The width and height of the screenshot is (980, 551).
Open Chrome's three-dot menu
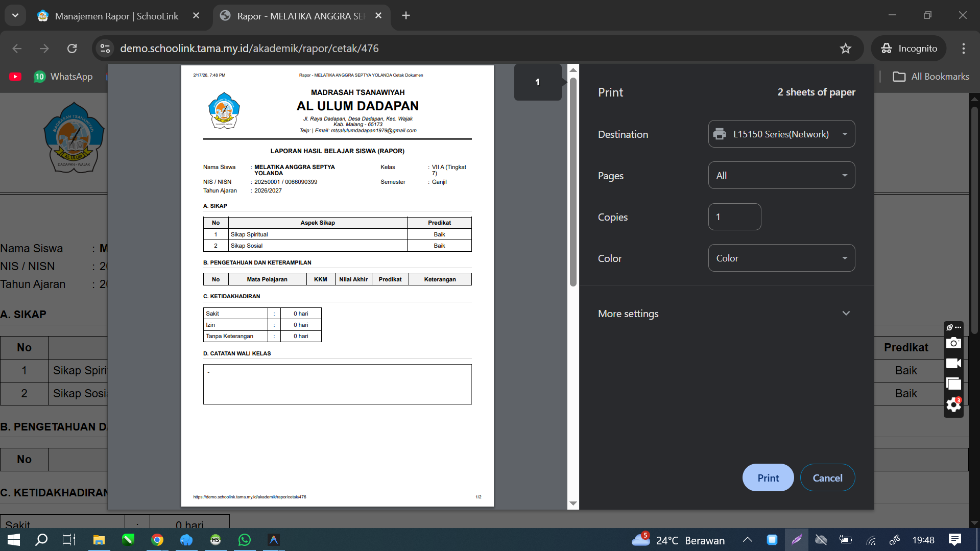tap(963, 49)
